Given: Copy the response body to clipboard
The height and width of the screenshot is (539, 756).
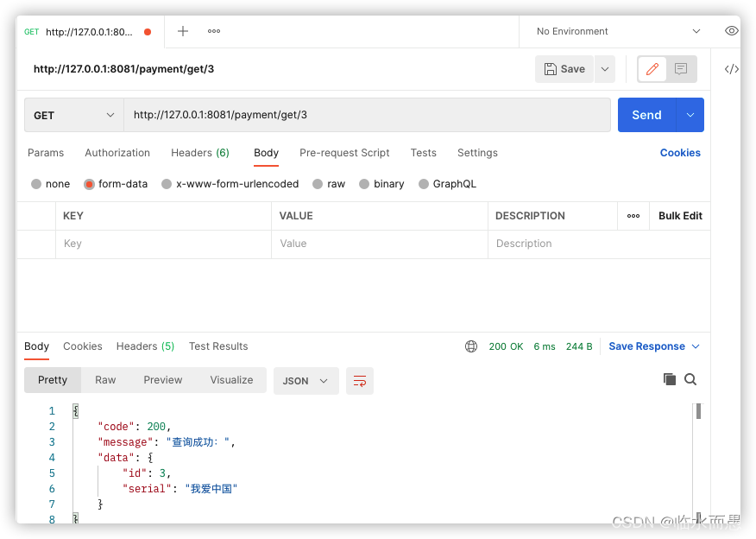Looking at the screenshot, I should (669, 379).
